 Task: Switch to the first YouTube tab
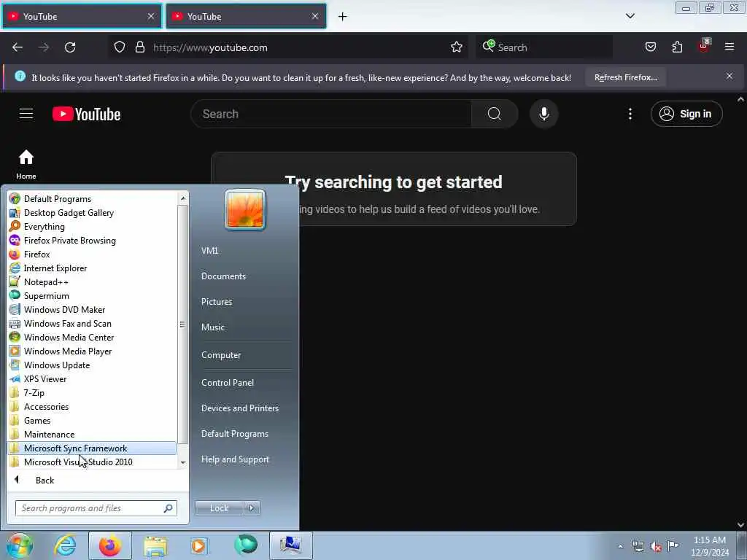(82, 16)
